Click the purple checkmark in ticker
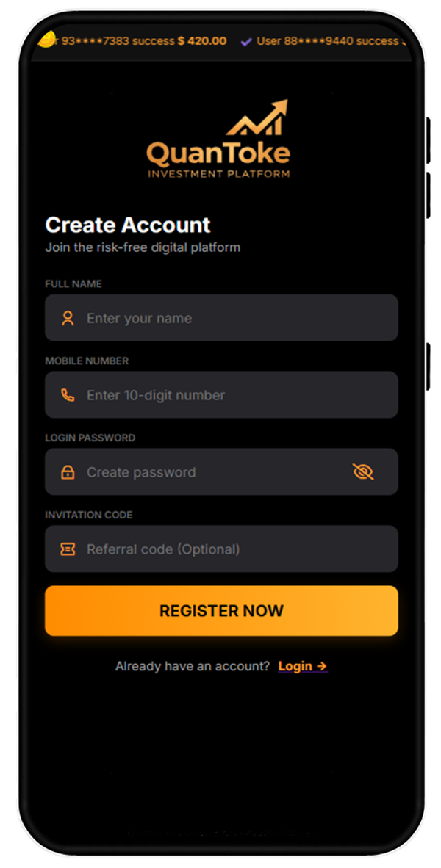This screenshot has width=441, height=868. pyautogui.click(x=246, y=41)
